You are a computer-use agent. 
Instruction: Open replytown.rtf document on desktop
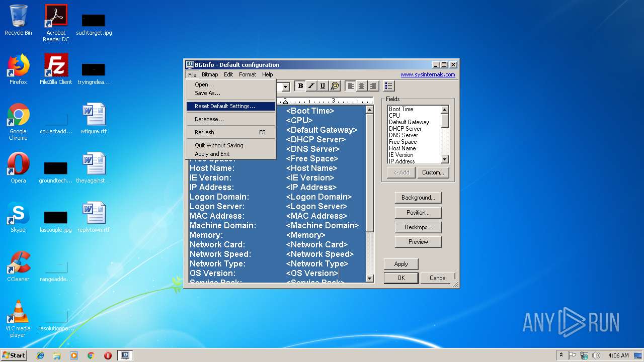[94, 217]
